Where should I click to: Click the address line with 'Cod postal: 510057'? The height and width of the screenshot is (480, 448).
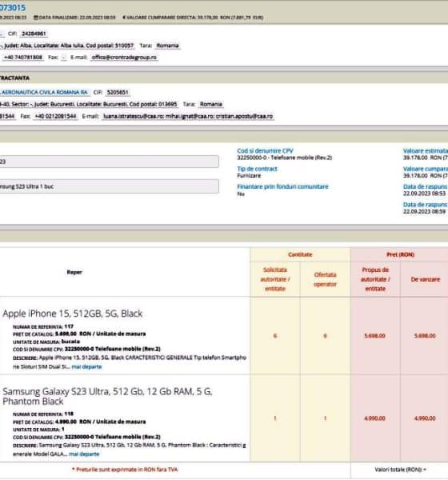[x=66, y=46]
